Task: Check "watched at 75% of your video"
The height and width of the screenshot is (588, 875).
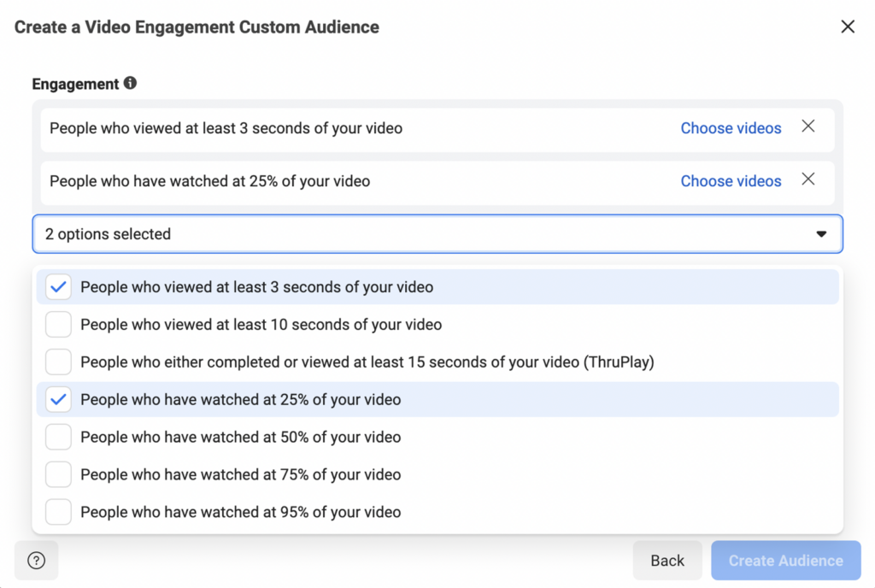Action: 58,474
